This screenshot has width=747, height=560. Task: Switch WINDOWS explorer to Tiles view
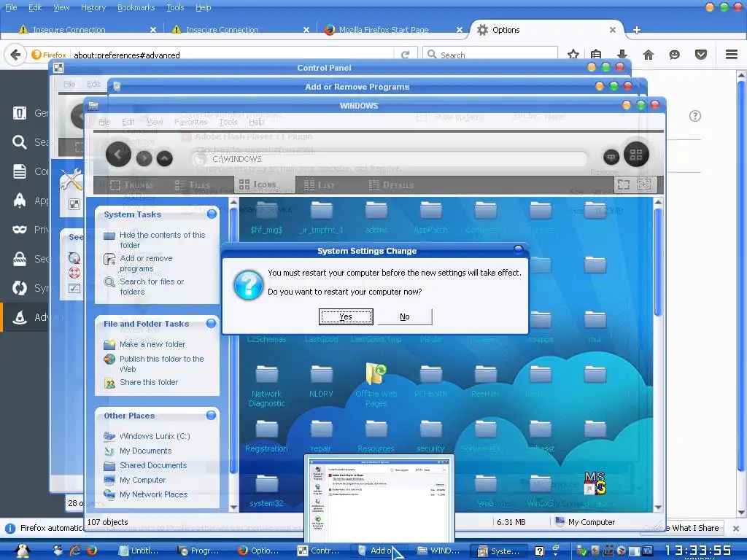click(193, 184)
